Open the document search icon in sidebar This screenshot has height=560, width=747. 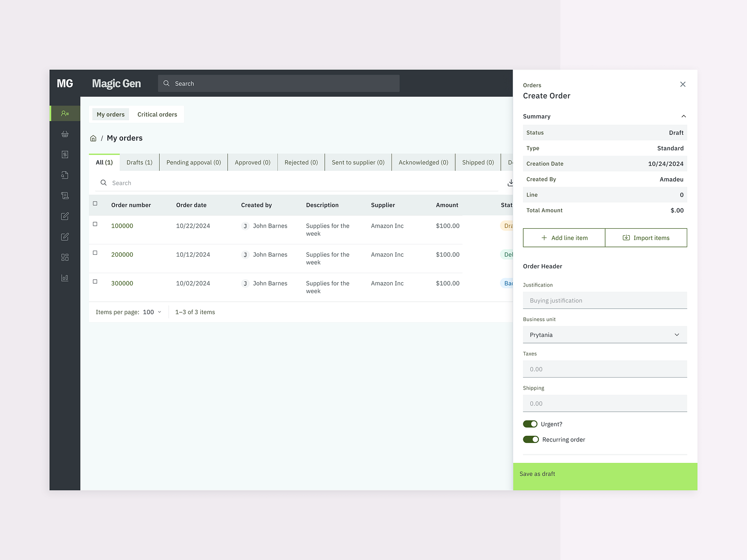[64, 175]
